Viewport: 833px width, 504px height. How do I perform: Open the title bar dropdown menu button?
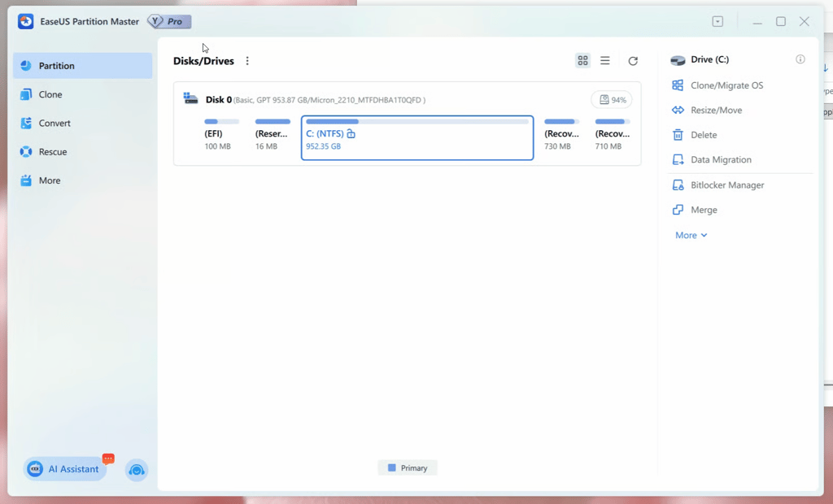point(717,22)
